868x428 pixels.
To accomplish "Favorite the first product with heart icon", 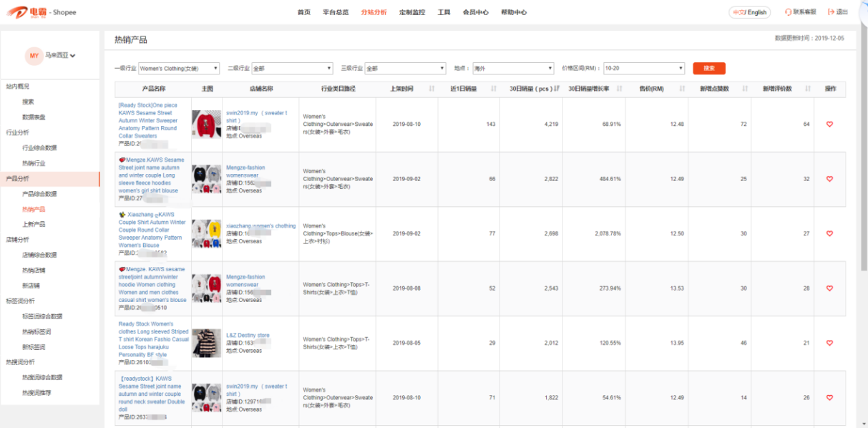I will point(829,124).
